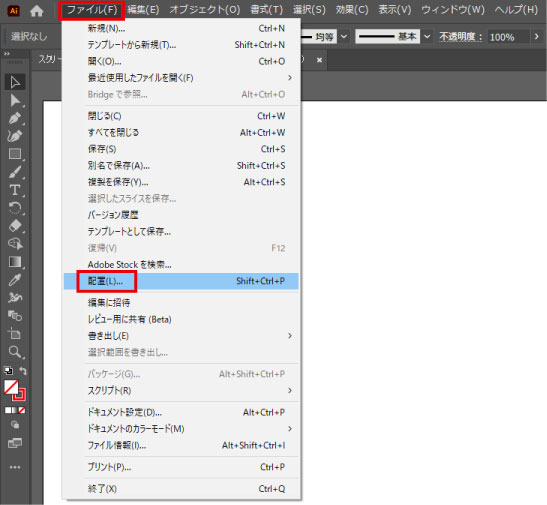Open the 効果(C) menu
This screenshot has height=505, width=547.
click(x=352, y=10)
